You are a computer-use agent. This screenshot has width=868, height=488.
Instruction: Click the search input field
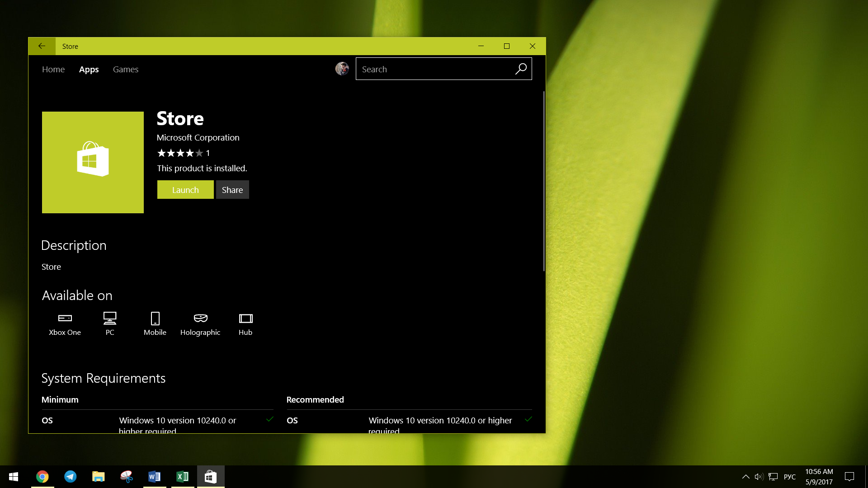tap(444, 69)
